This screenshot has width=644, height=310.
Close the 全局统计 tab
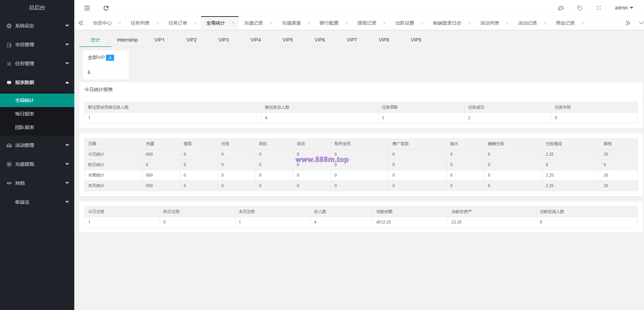pyautogui.click(x=233, y=23)
